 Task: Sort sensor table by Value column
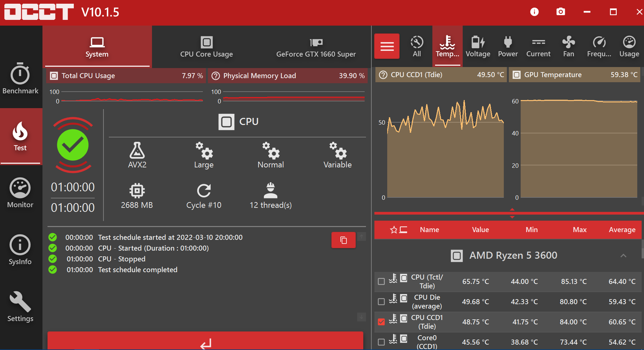[x=480, y=230]
